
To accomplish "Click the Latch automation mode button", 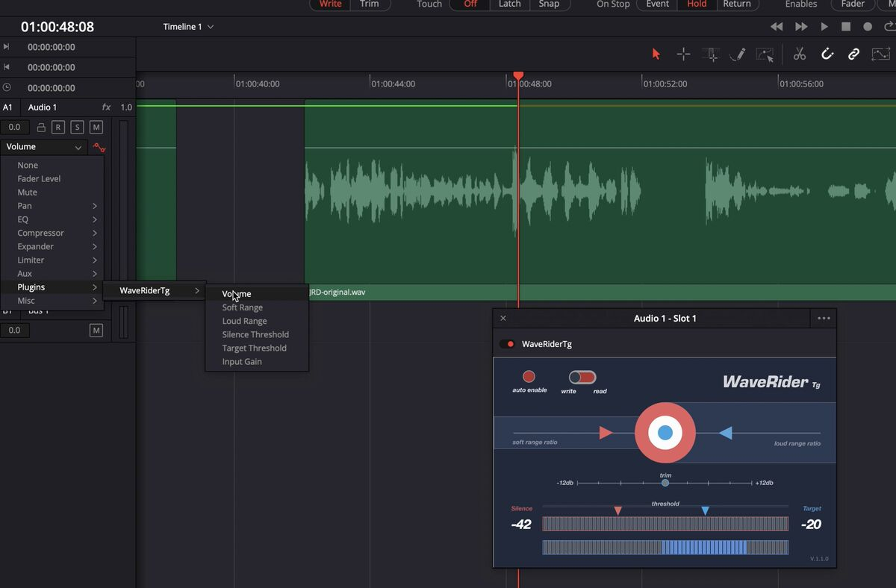I will pos(509,4).
